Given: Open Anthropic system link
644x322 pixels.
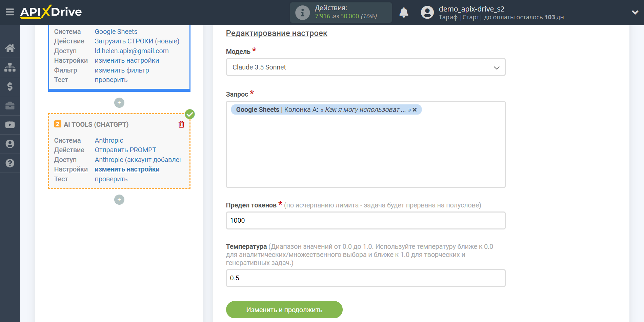Looking at the screenshot, I should pyautogui.click(x=109, y=140).
